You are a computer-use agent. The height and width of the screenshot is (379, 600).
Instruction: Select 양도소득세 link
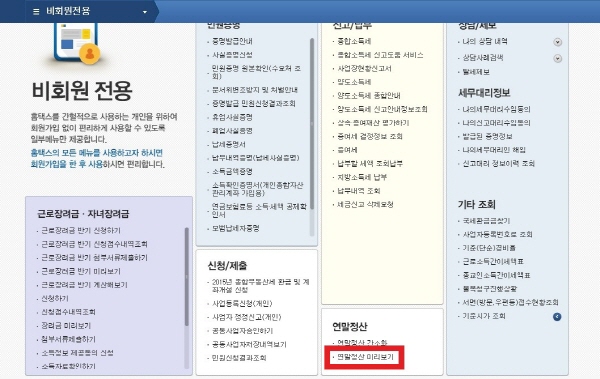354,82
